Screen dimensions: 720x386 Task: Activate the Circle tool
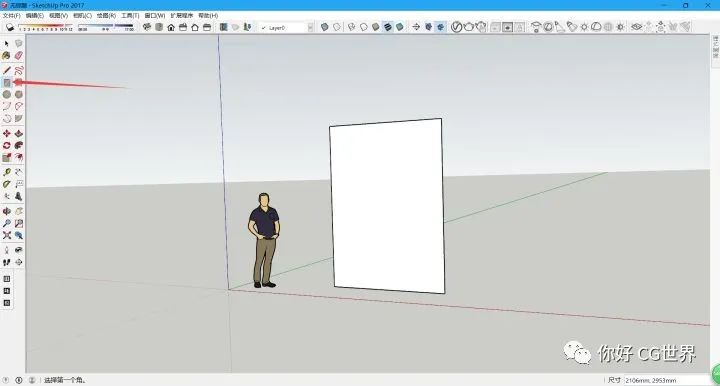pyautogui.click(x=6, y=95)
